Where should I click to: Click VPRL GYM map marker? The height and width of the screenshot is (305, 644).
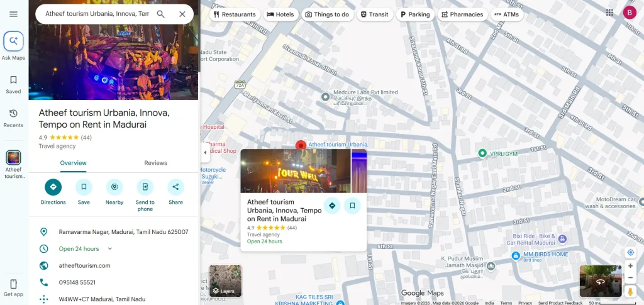click(482, 153)
